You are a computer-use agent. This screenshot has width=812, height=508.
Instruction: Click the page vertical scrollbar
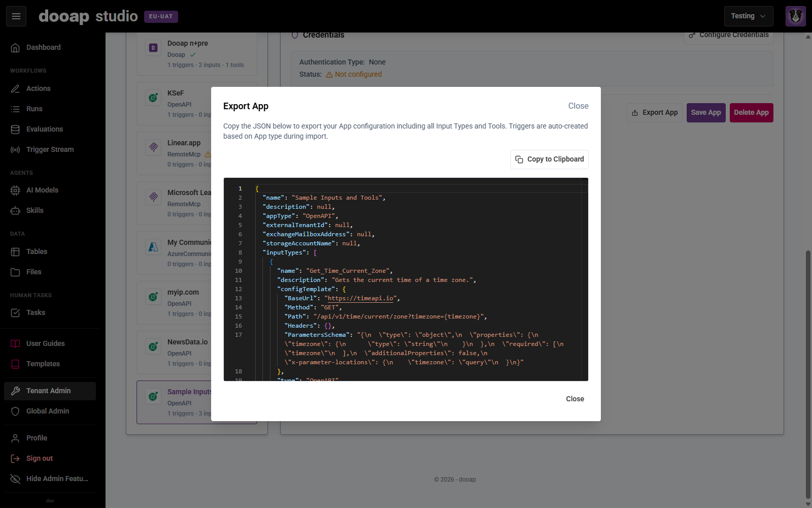(808, 374)
